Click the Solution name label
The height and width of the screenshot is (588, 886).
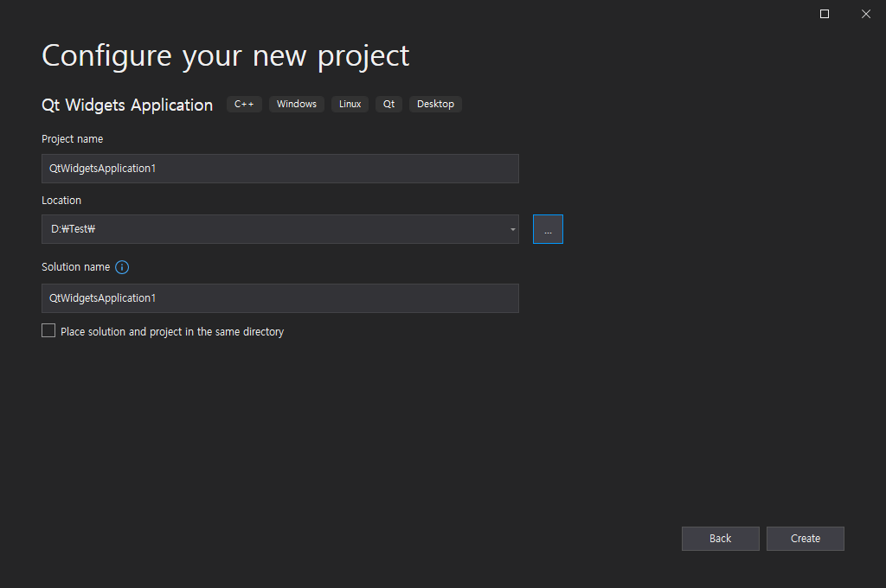76,267
